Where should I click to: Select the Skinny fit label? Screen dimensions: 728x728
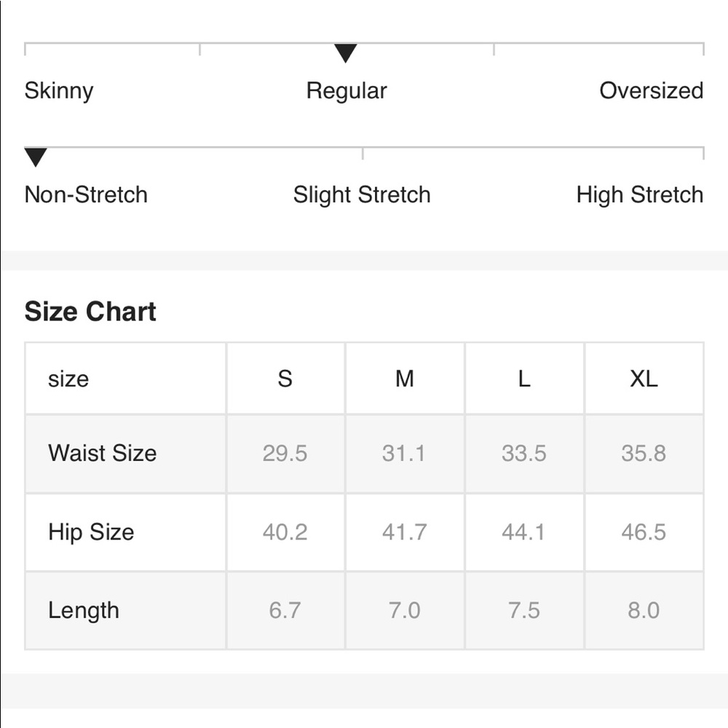(x=59, y=91)
